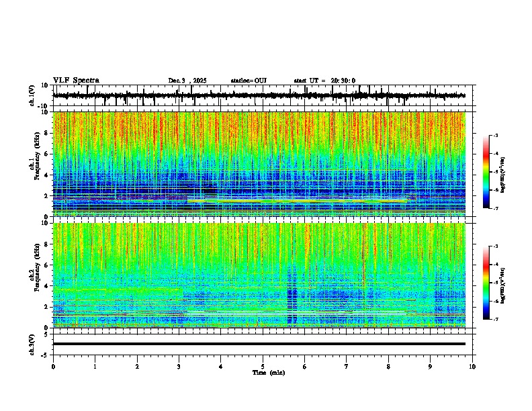Click time axis tick label "3"
Screen dimensions: 532x411
(179, 367)
